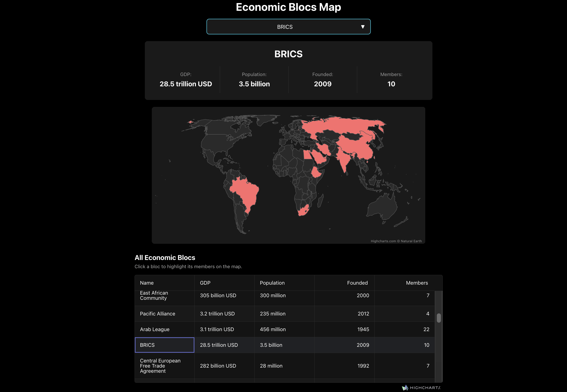Click the Name column header

point(147,283)
